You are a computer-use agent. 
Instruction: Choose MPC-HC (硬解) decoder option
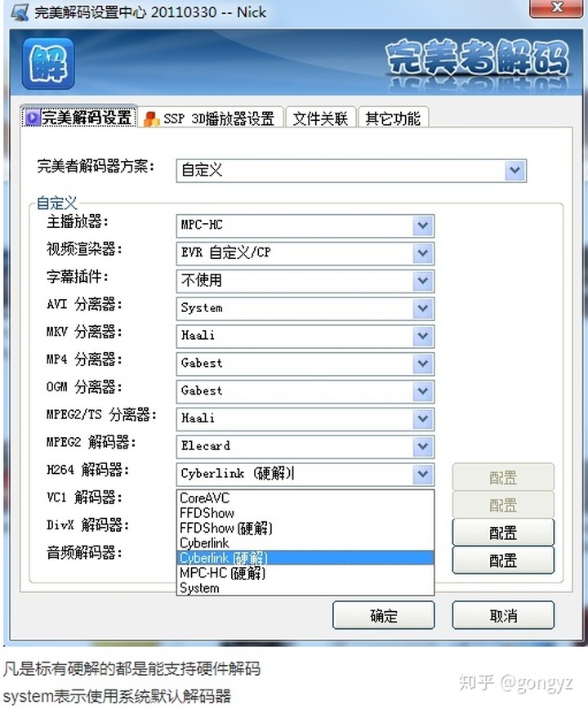pyautogui.click(x=305, y=573)
